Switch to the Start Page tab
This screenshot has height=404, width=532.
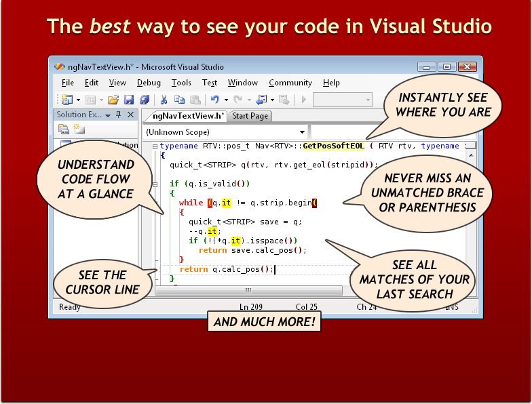[250, 116]
